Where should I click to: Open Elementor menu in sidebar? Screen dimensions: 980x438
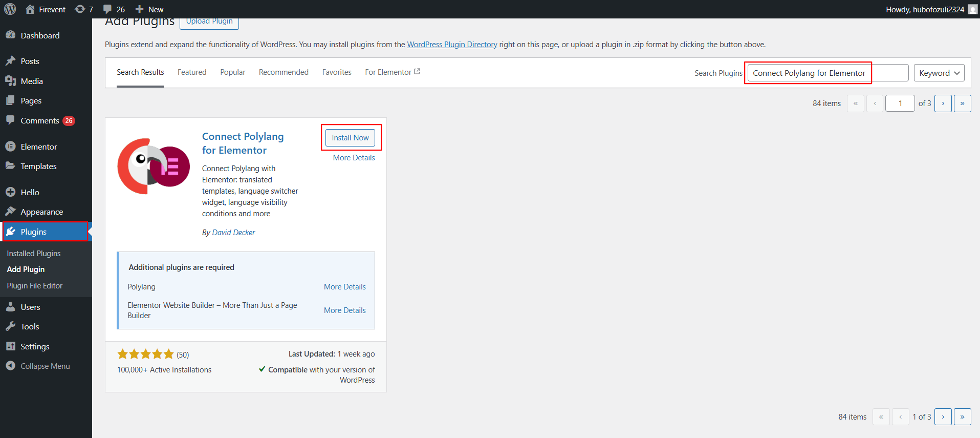tap(39, 147)
